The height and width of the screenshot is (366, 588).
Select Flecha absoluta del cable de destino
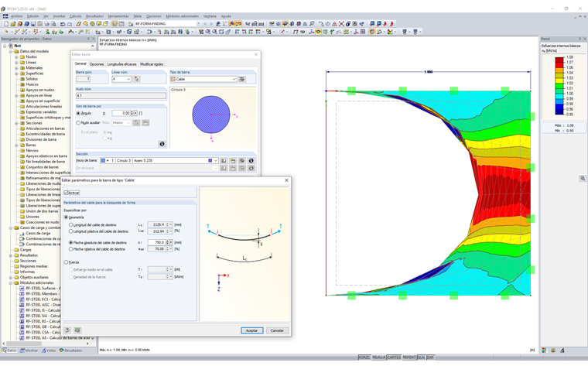click(70, 243)
